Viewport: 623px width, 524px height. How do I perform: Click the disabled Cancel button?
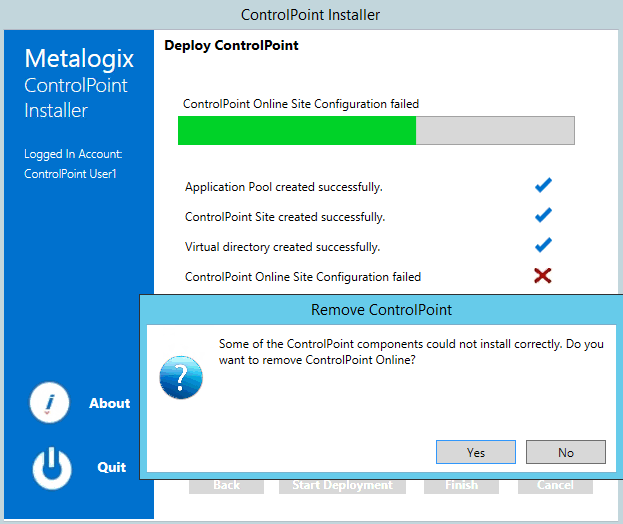[555, 486]
